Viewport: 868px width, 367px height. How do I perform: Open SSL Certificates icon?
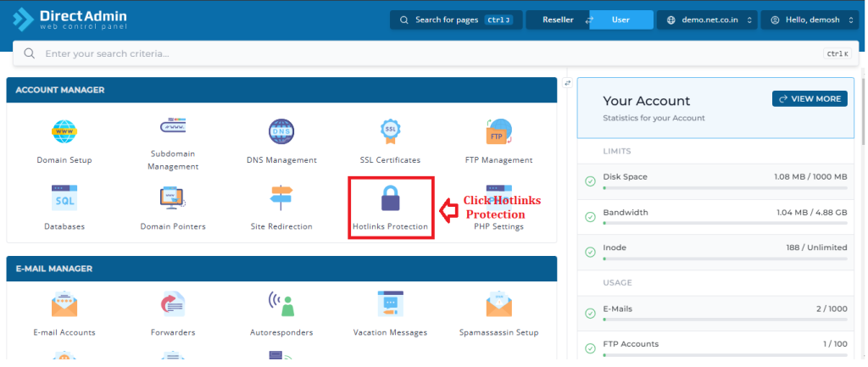point(390,131)
